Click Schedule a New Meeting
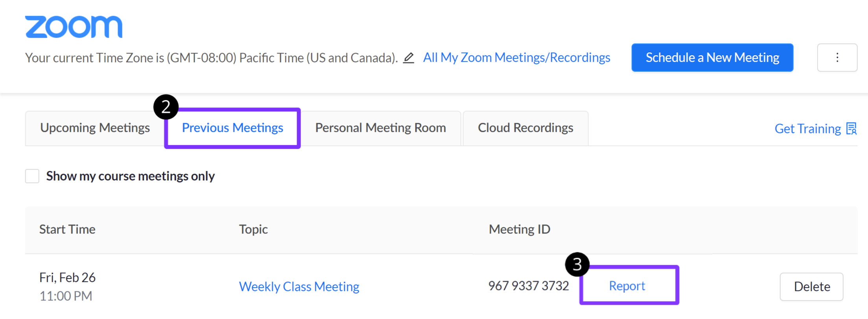868x319 pixels. tap(712, 57)
